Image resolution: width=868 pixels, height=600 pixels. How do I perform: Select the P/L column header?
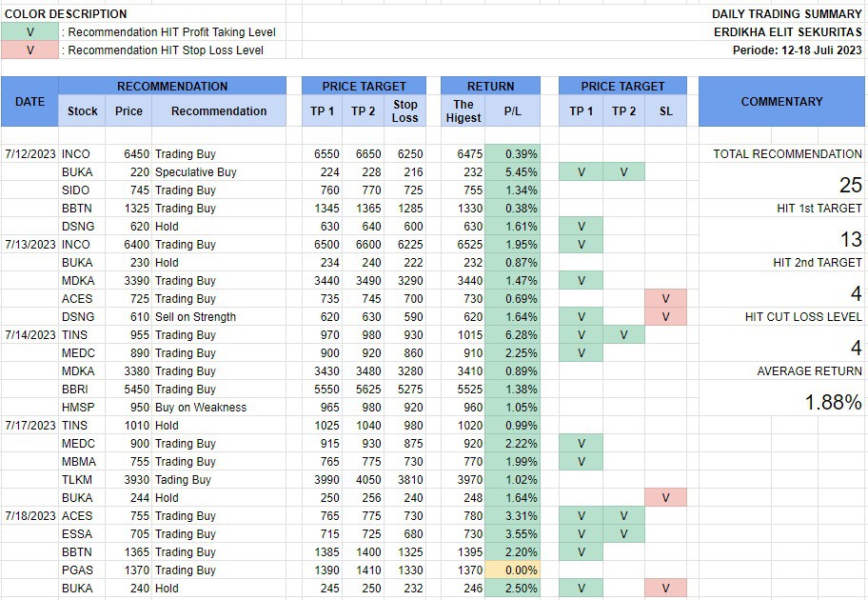coord(513,111)
